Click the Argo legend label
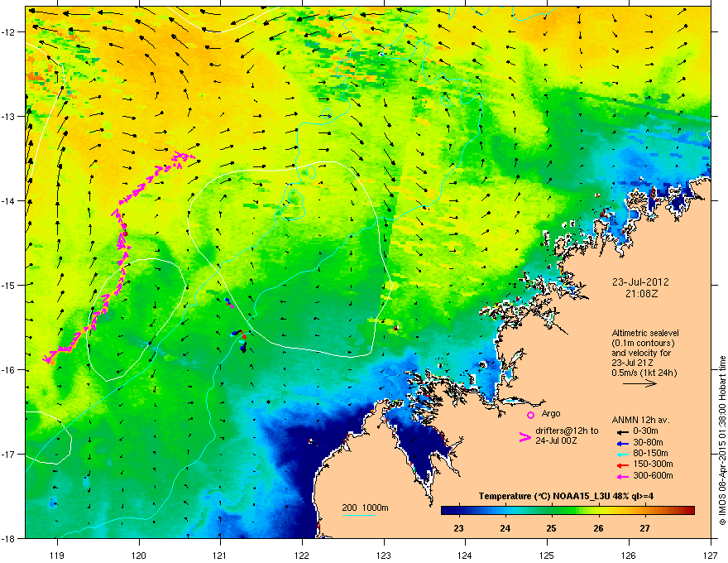The width and height of the screenshot is (728, 563). click(551, 413)
